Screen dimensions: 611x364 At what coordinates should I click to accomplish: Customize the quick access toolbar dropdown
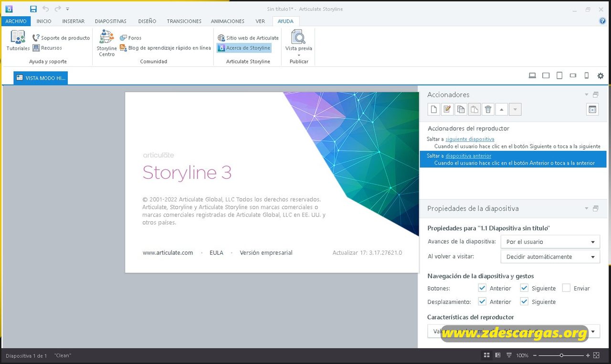click(x=68, y=9)
